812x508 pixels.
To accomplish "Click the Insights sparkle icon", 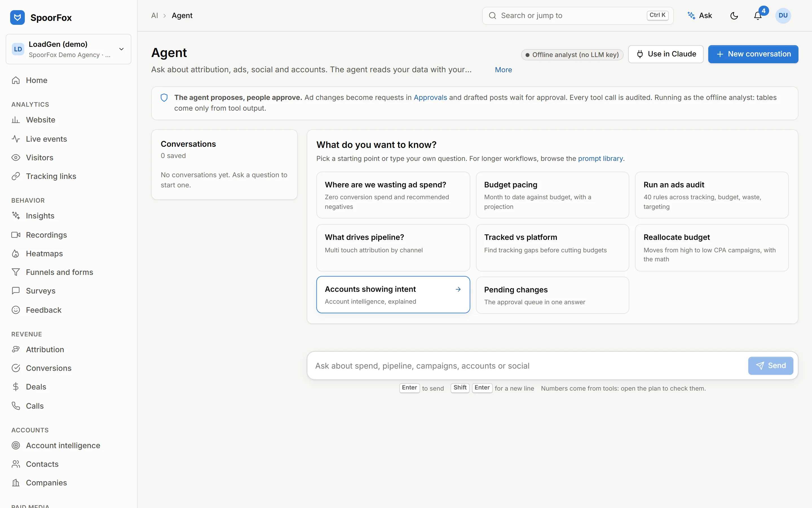I will 16,216.
